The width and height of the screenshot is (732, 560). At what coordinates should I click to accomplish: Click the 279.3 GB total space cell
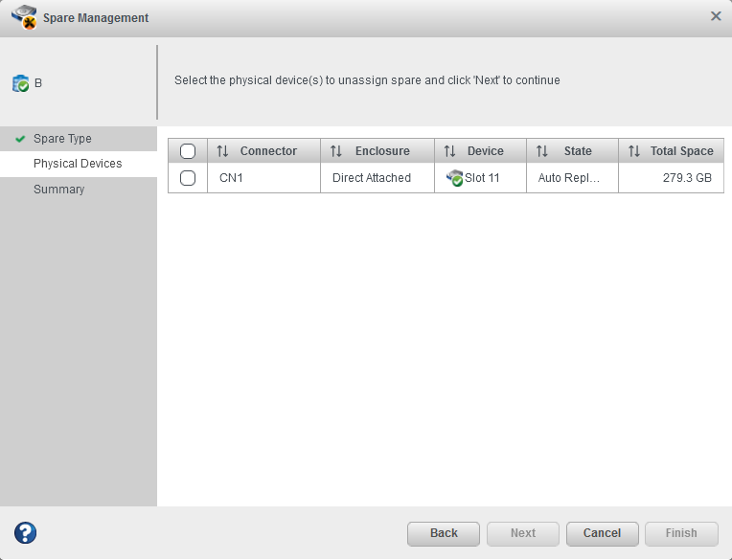687,178
